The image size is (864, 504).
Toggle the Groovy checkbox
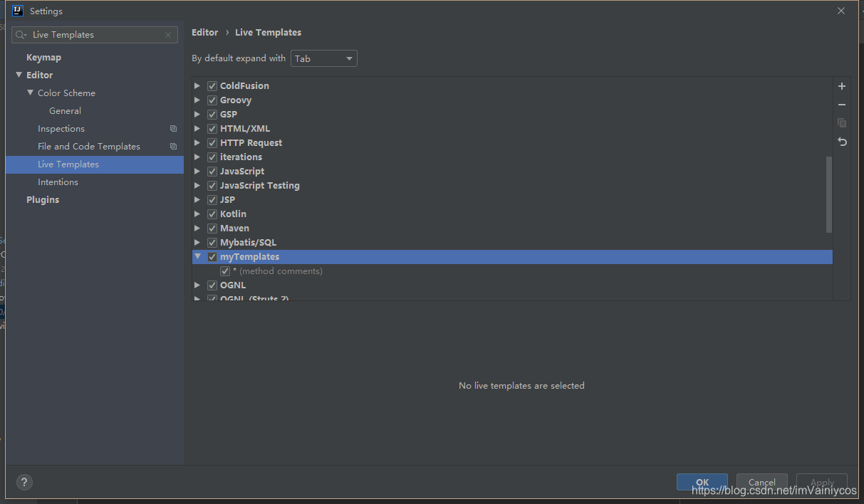[212, 100]
